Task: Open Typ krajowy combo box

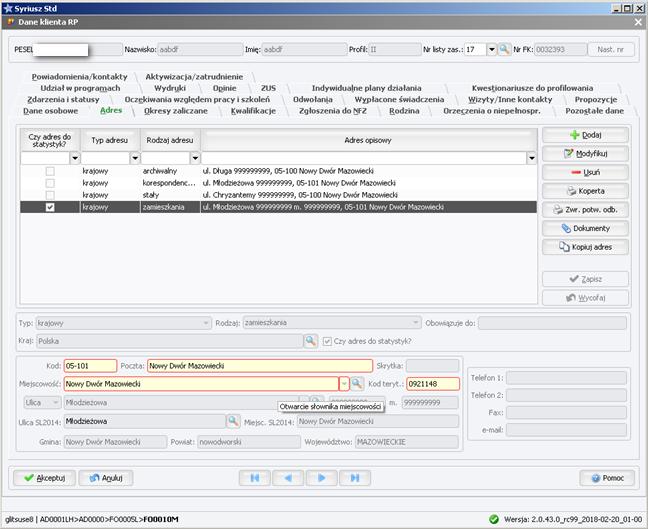Action: pos(124,323)
